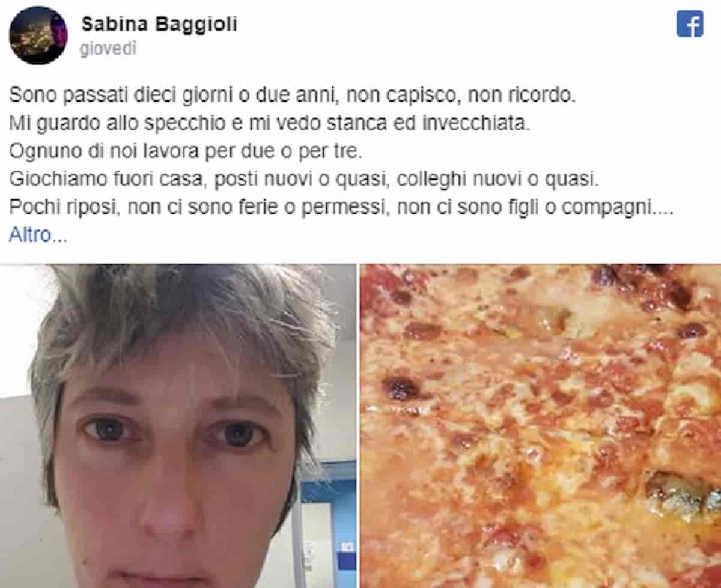Click the Facebook logo icon
The width and height of the screenshot is (721, 588).
(690, 25)
